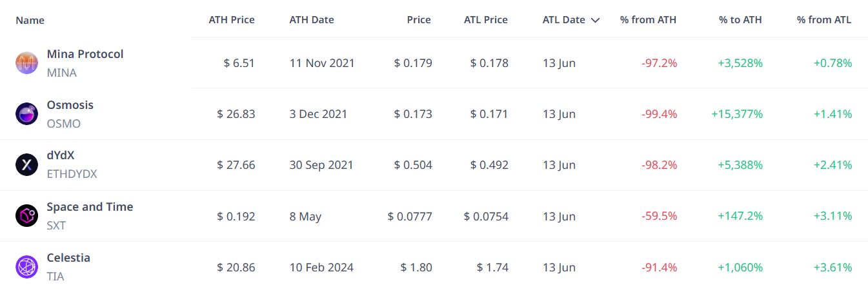Open the dYdX coin page link
Screen dimensions: 868x292
(x=61, y=156)
